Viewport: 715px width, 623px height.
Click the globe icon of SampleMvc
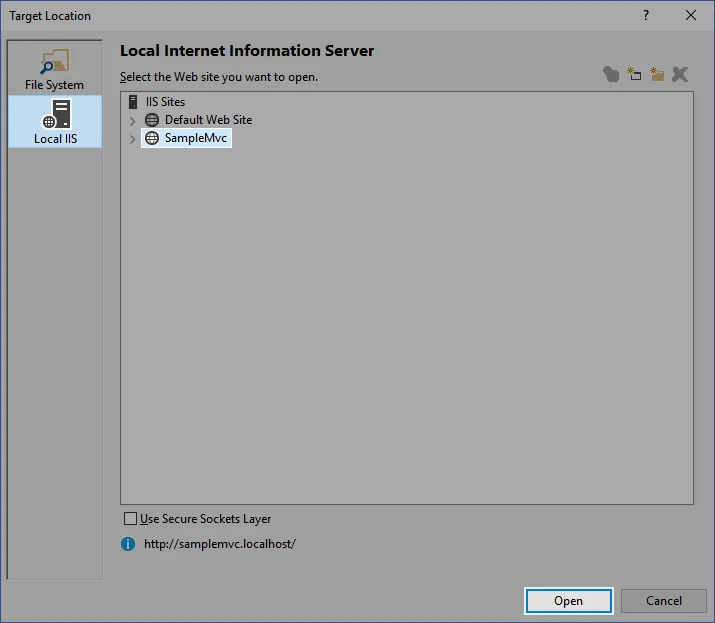click(x=152, y=138)
